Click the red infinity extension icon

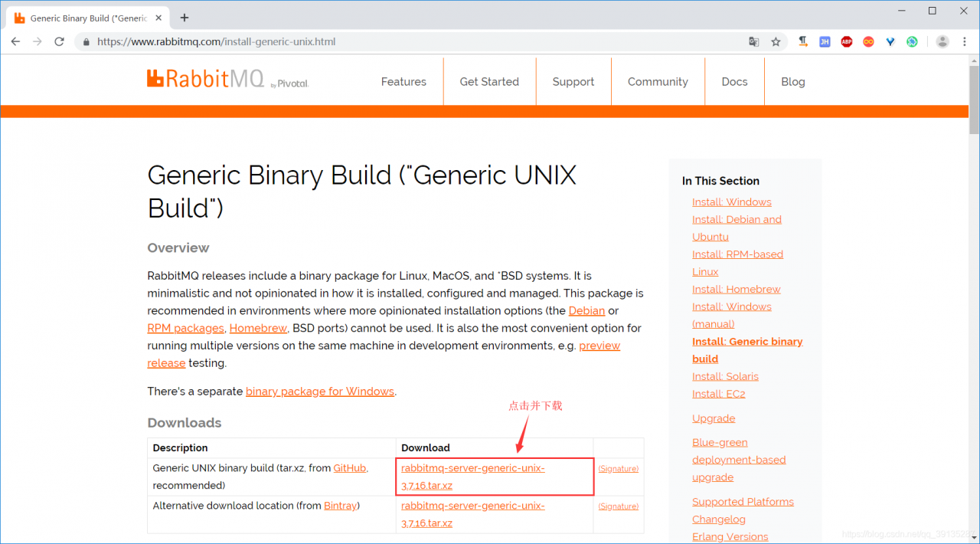[868, 41]
